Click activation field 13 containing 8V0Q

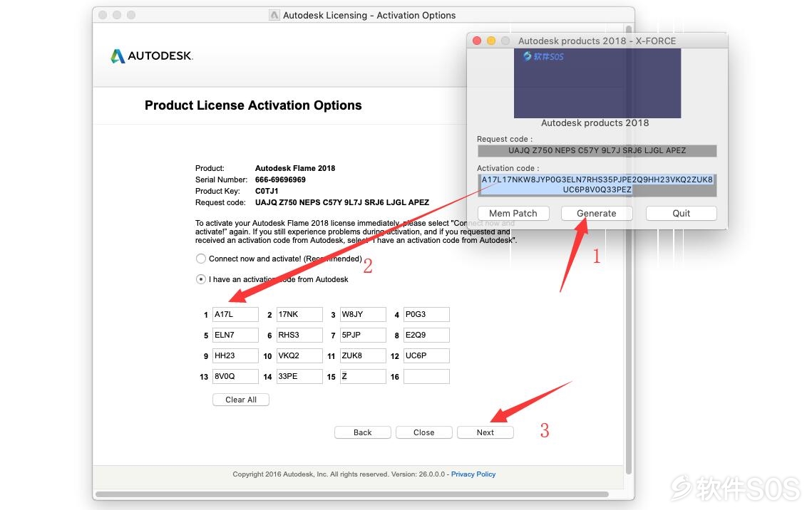236,377
